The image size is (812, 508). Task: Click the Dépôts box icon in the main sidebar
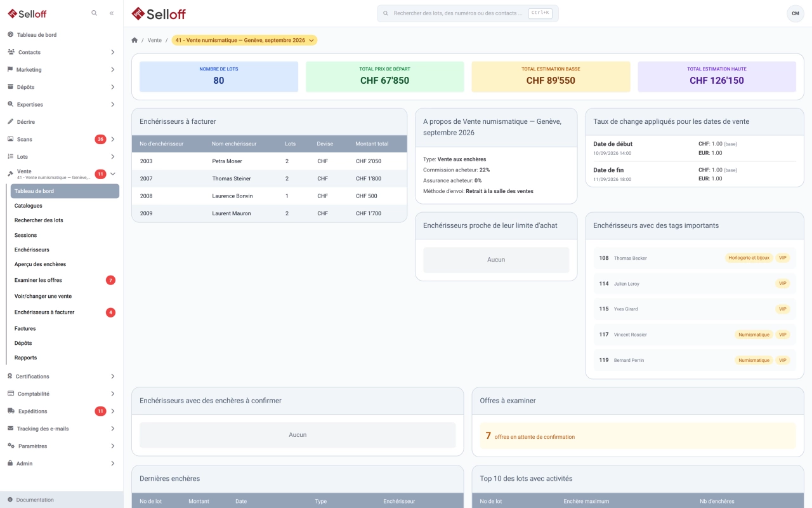click(x=10, y=87)
